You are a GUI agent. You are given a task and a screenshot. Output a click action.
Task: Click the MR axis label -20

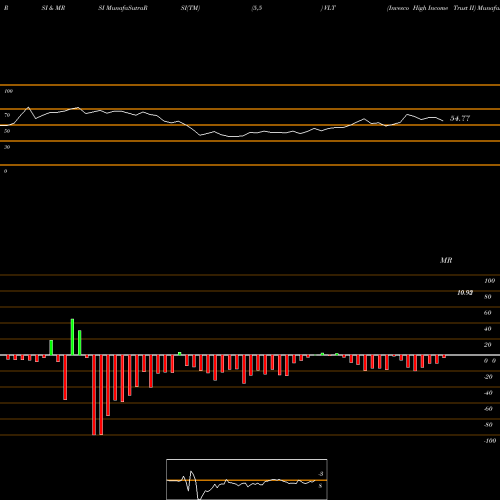pyautogui.click(x=488, y=377)
